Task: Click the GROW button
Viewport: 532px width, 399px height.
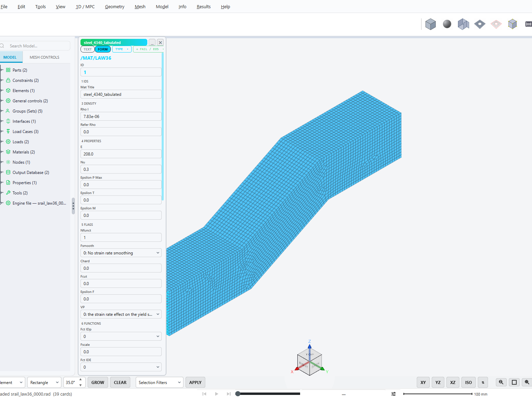Action: pos(98,382)
